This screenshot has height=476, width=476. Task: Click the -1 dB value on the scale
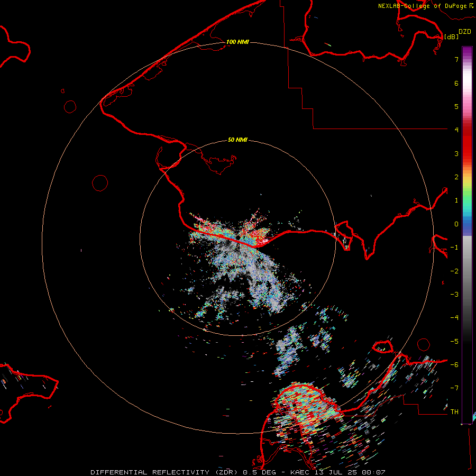pos(454,248)
